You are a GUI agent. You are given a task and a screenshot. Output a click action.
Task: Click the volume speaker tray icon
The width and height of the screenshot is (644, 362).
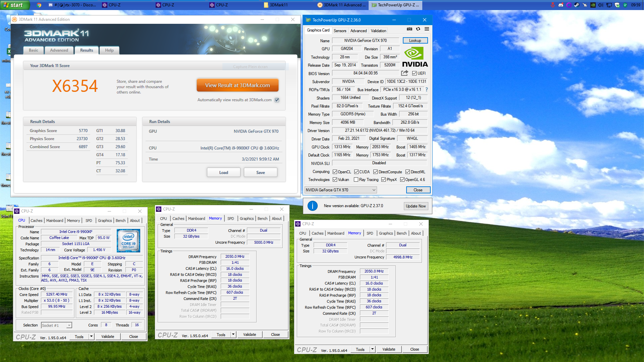(601, 5)
